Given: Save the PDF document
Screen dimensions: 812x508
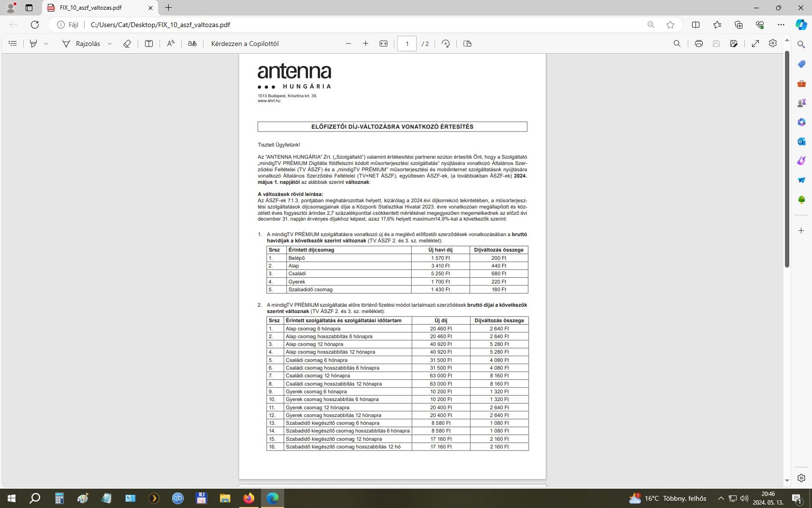Looking at the screenshot, I should [716, 44].
